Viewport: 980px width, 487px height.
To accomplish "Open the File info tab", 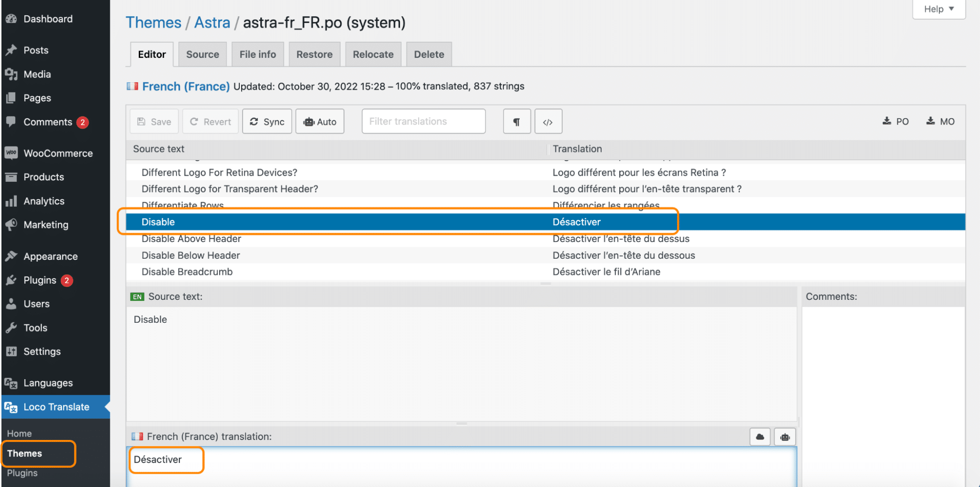I will (257, 54).
